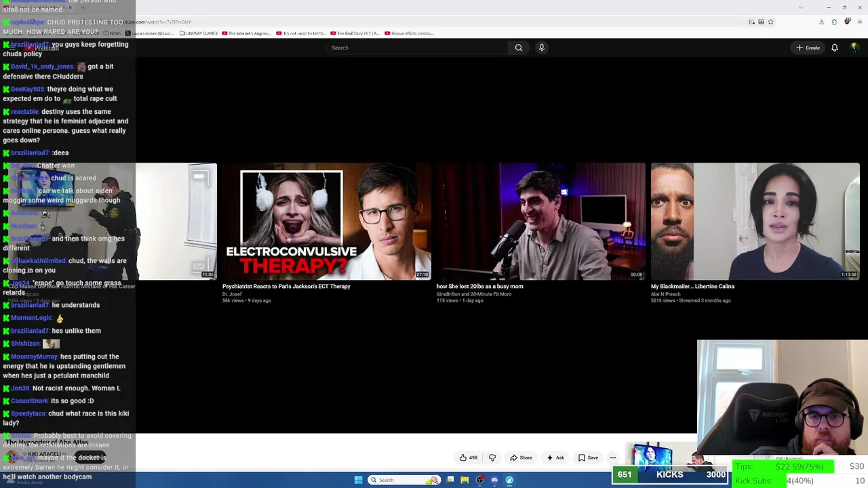Image resolution: width=868 pixels, height=488 pixels.
Task: Visit the Aba N Preach channel link
Action: 665,294
